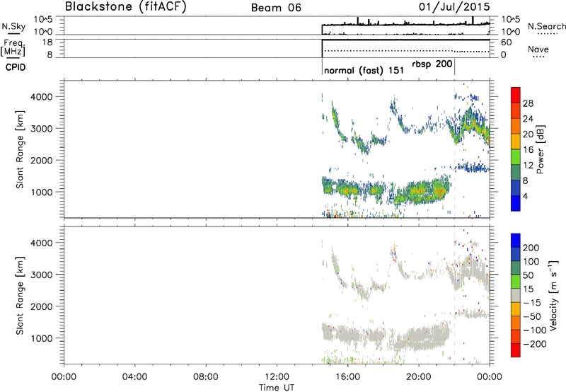
Task: Click the 'Freq. [MHz]' axis label
Action: click(13, 47)
